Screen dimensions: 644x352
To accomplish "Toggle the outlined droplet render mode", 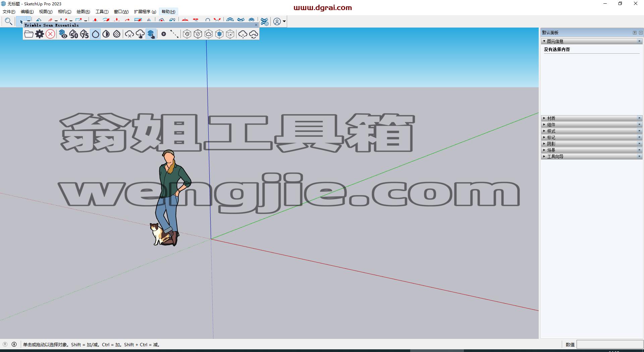I will (x=96, y=34).
